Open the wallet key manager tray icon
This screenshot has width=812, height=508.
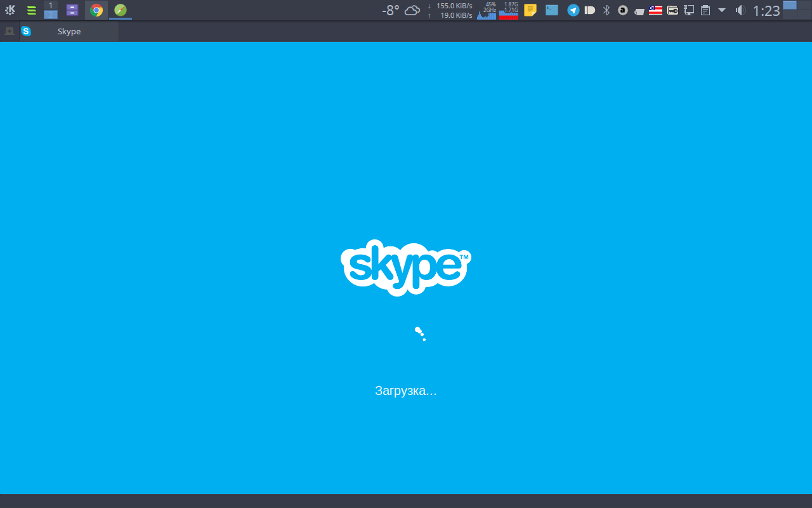coord(672,10)
